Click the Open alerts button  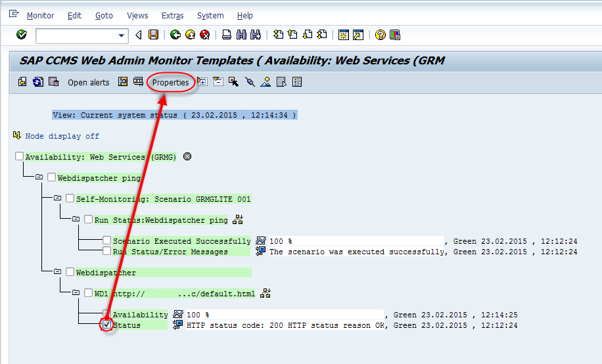(x=88, y=83)
